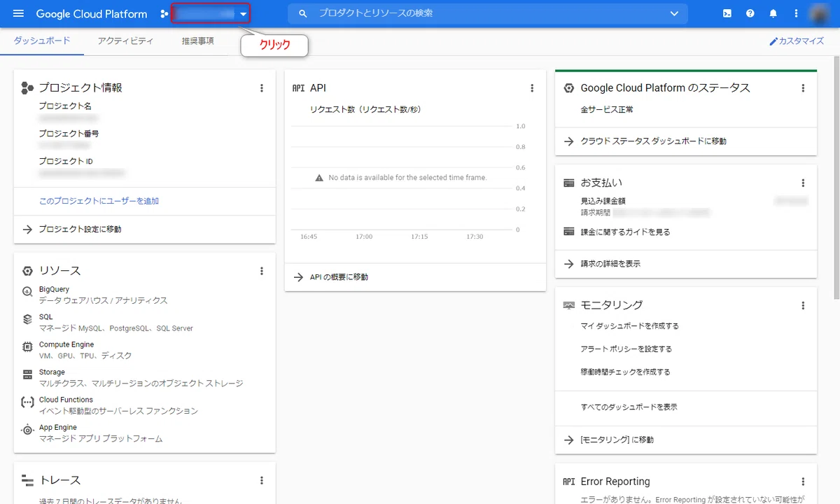Click the トレース card icon
The width and height of the screenshot is (840, 504).
click(27, 480)
